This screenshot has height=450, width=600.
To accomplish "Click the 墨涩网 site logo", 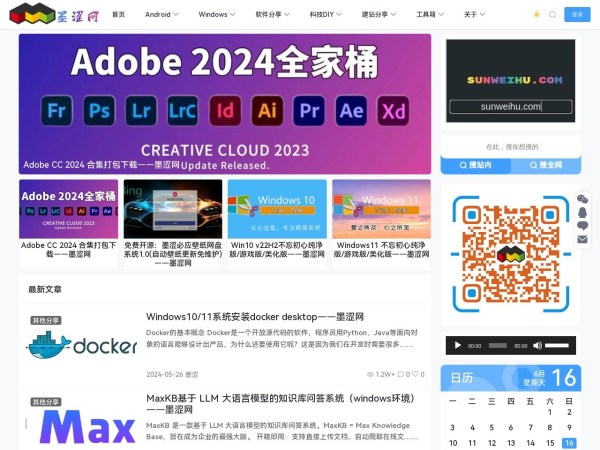I will (x=54, y=14).
